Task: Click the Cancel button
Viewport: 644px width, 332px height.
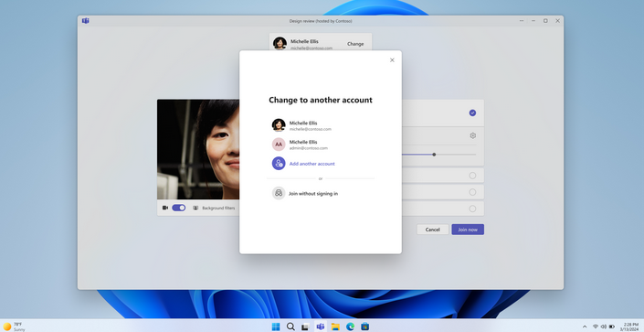Action: click(432, 230)
